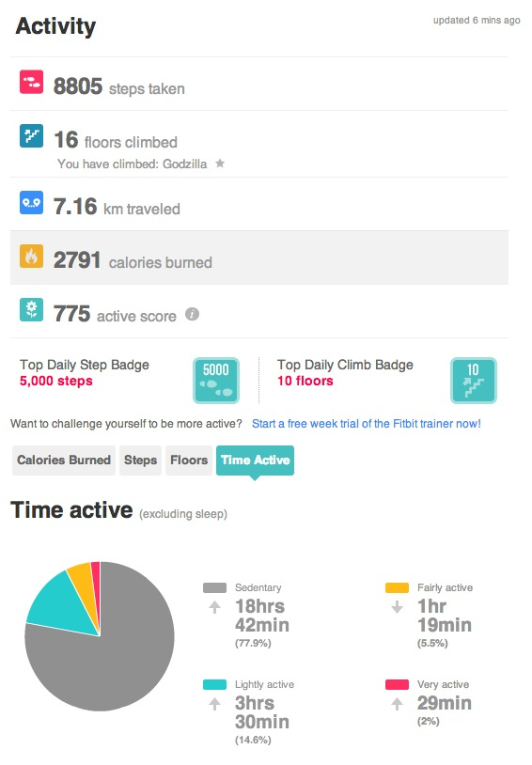532x765 pixels.
Task: Open the 10 floors climb badge
Action: click(x=474, y=381)
